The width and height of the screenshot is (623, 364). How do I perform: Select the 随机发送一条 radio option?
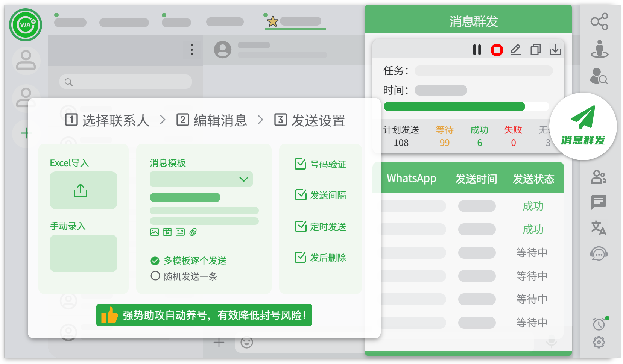(155, 276)
